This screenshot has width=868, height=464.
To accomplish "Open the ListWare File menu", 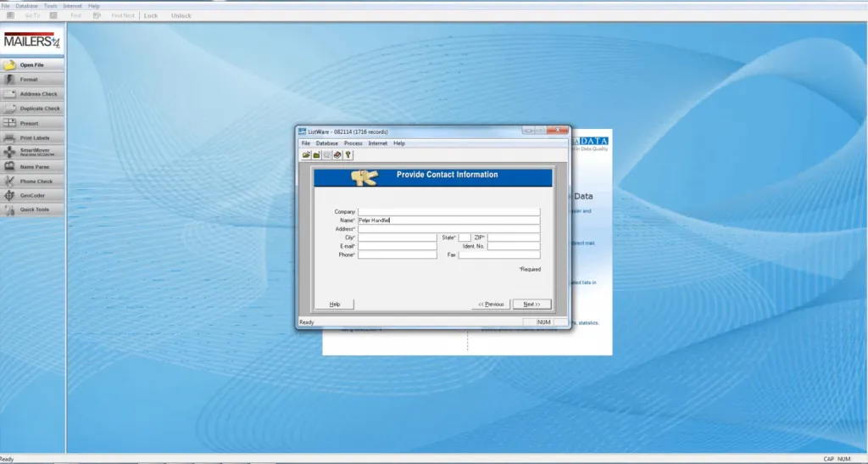I will click(x=305, y=143).
